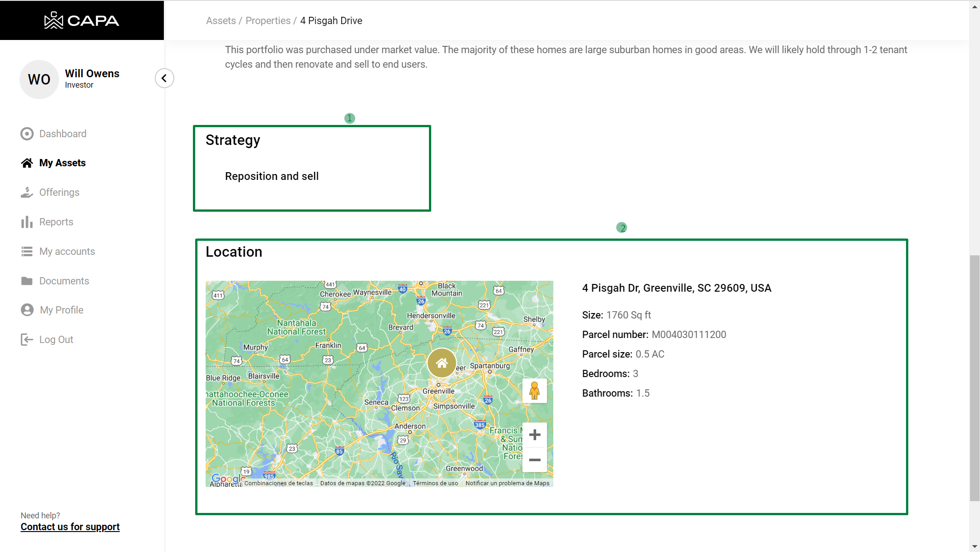Collapse the sidebar with chevron button
980x552 pixels.
pos(164,78)
